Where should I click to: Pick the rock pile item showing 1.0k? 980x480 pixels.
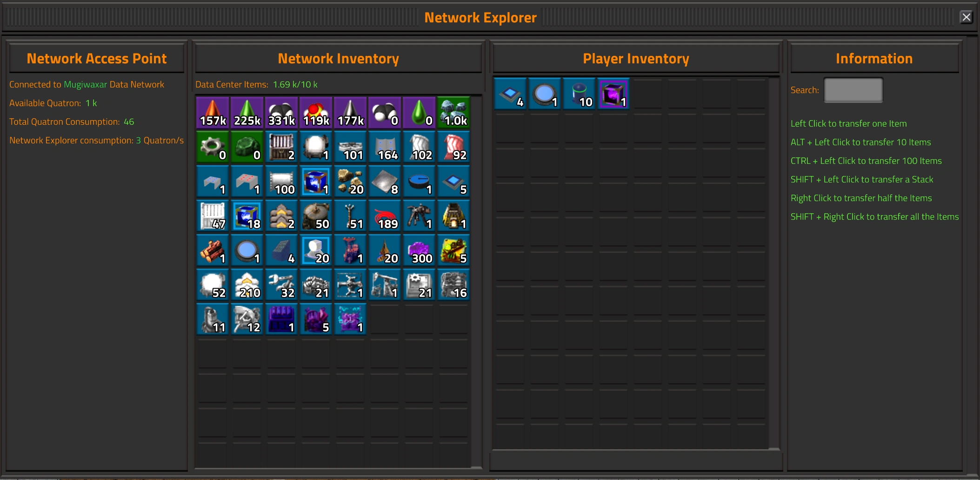(x=453, y=113)
